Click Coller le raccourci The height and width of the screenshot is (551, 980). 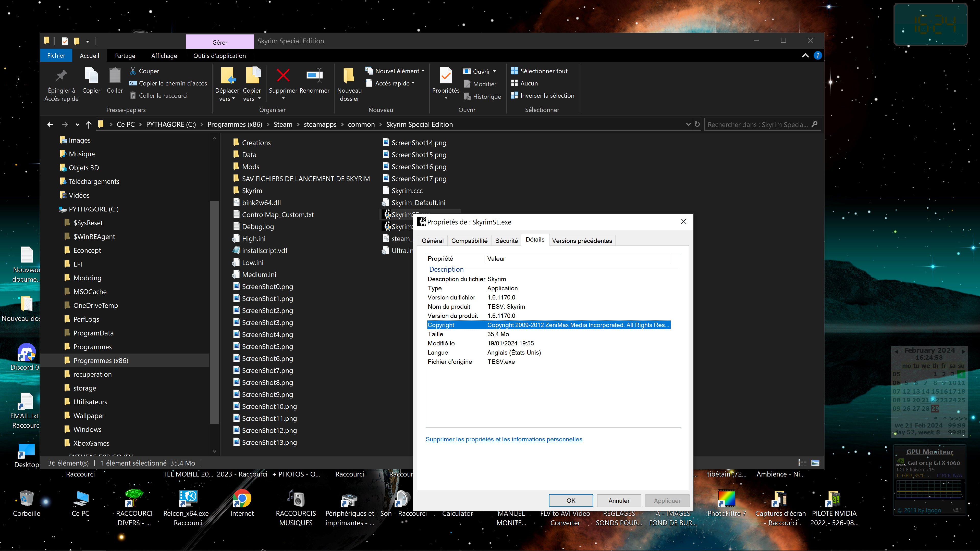[159, 95]
